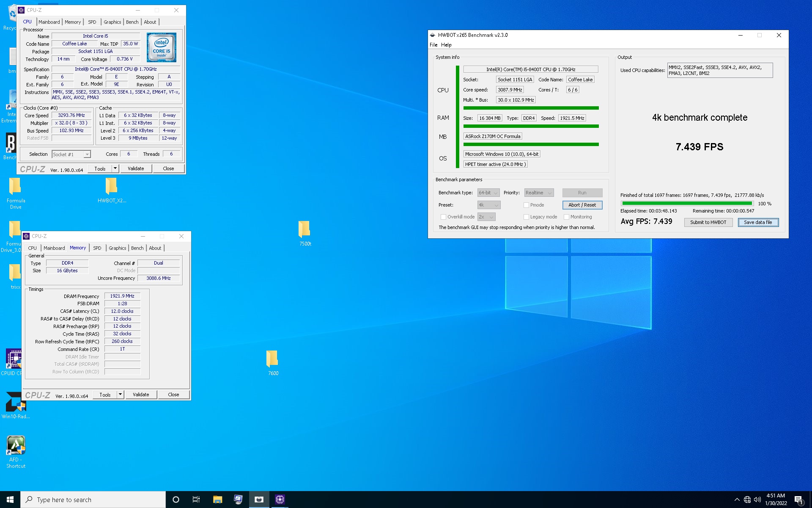812x508 pixels.
Task: Click the Intel Core i5 logo in CPU-Z
Action: point(162,47)
